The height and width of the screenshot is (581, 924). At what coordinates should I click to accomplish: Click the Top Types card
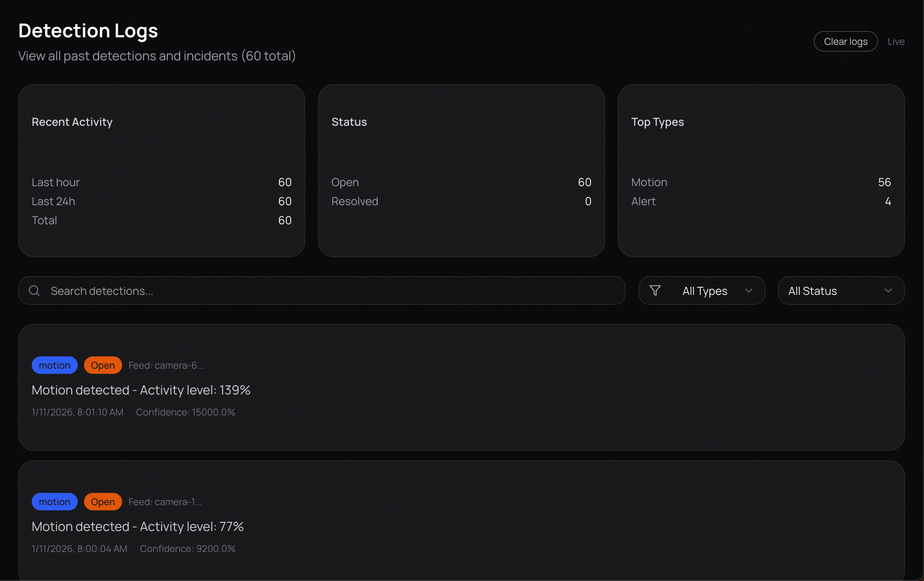(x=761, y=170)
